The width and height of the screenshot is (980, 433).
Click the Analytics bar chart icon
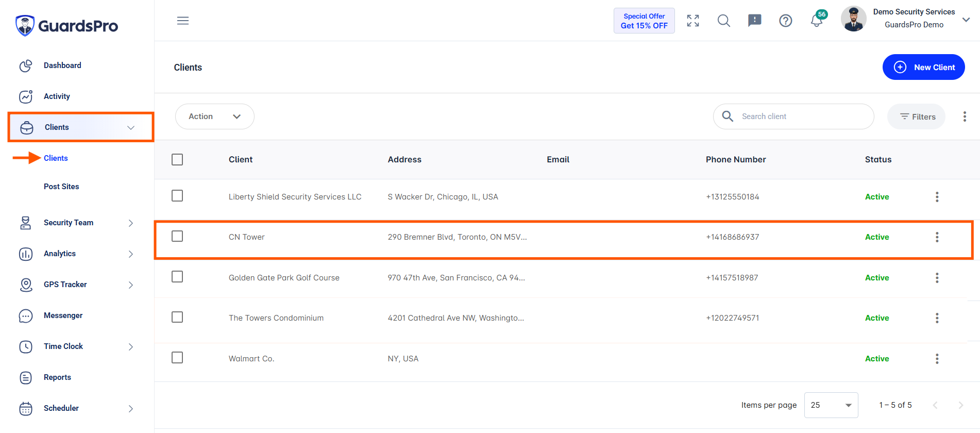(26, 254)
